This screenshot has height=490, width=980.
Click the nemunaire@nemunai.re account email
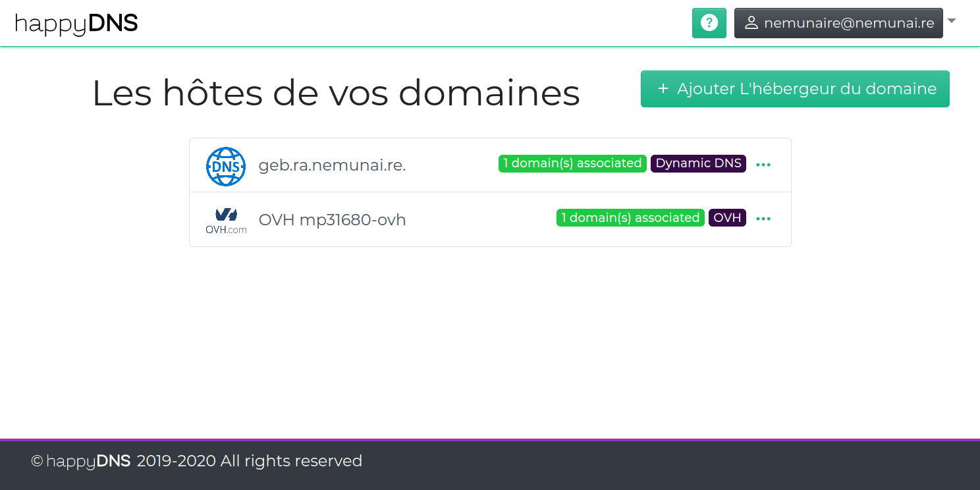coord(848,23)
